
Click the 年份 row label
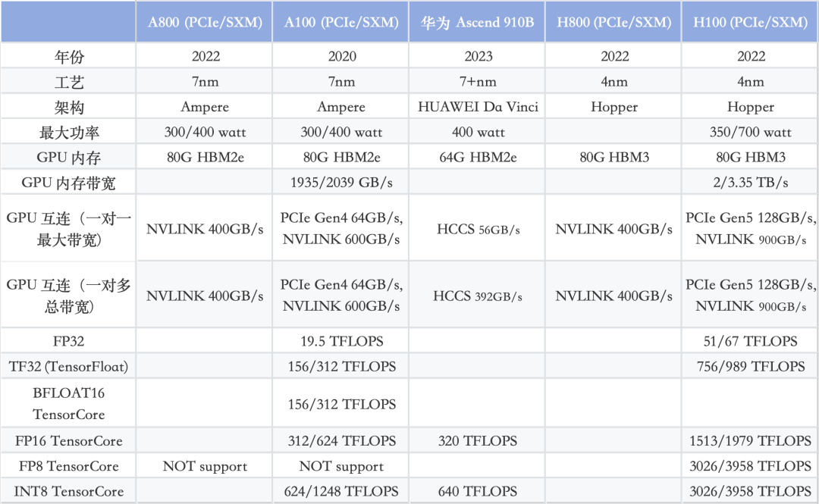coord(69,56)
